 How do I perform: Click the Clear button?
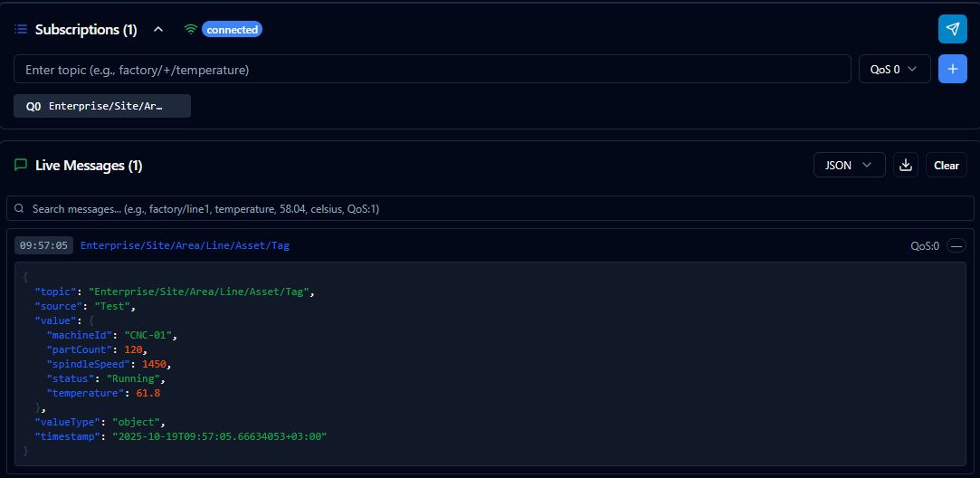(x=946, y=165)
